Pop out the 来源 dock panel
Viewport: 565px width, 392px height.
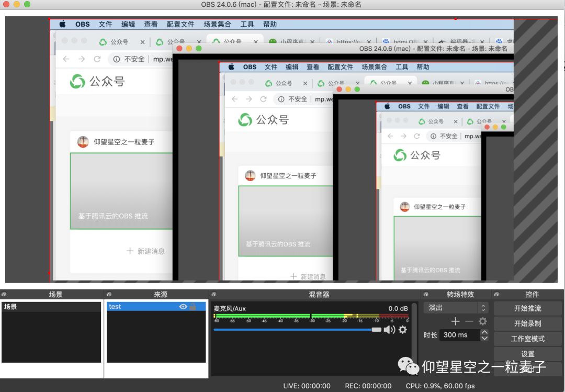[109, 294]
